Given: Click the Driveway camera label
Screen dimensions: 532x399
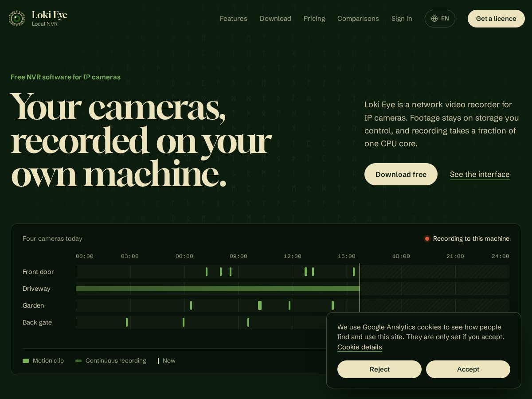Looking at the screenshot, I should [x=36, y=289].
